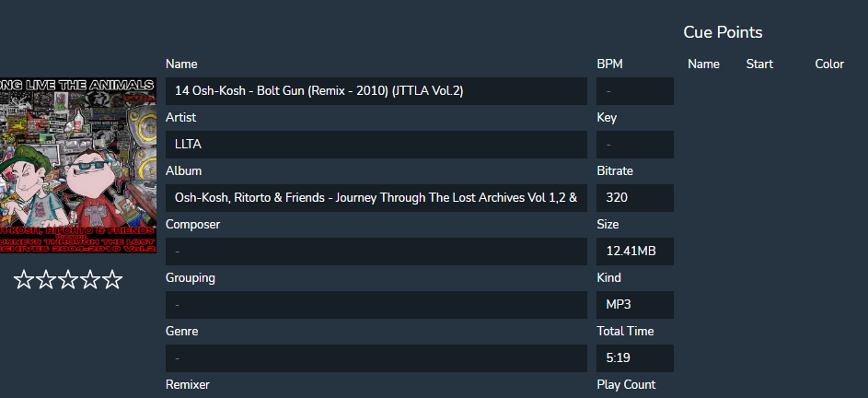Click the Total Time field 5:19
The height and width of the screenshot is (398, 868).
[635, 358]
